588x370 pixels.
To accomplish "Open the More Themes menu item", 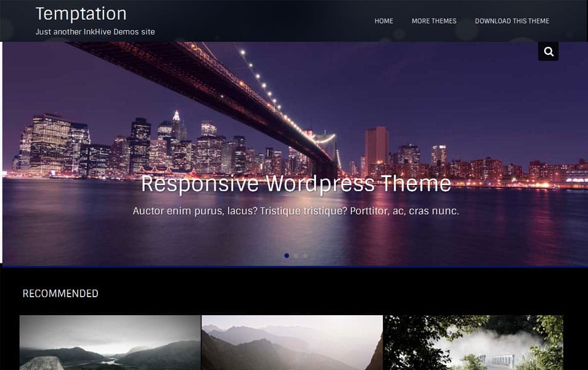I will (434, 21).
